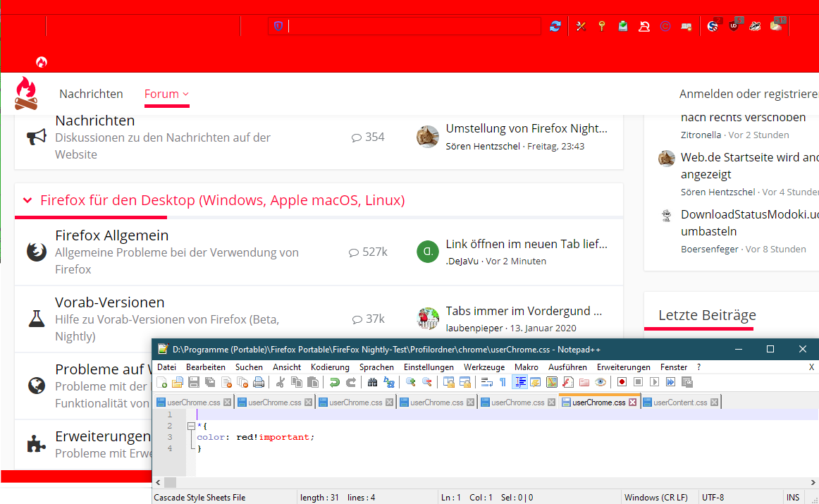The width and height of the screenshot is (819, 504).
Task: Save the current file with the Notepad++ floppy icon
Action: point(193,382)
